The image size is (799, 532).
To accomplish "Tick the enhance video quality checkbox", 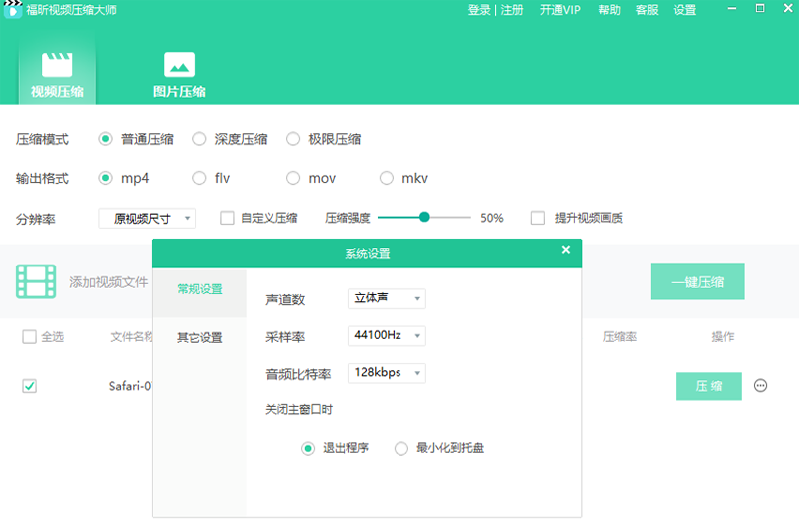I will coord(538,218).
